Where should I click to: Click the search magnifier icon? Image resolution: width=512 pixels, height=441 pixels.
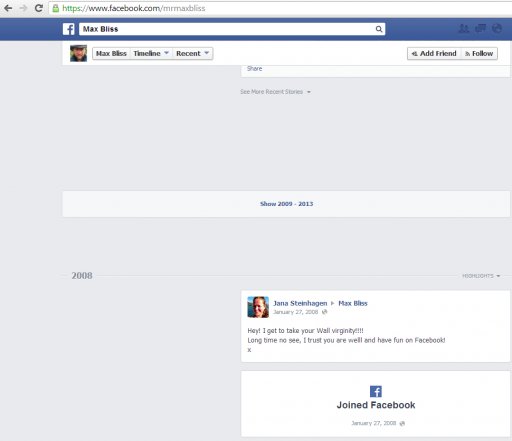tap(379, 29)
